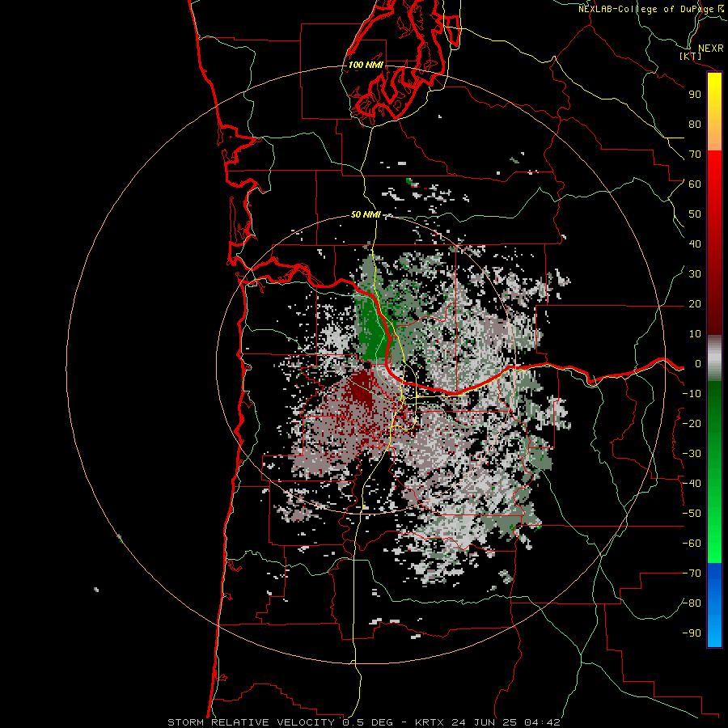Click the -90 value on velocity scale
This screenshot has width=728, height=728.
(692, 633)
